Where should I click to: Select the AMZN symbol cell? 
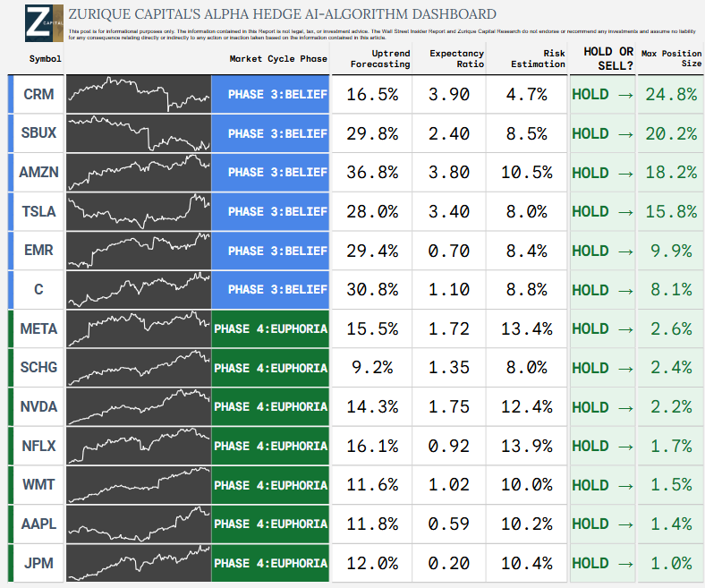tap(38, 173)
